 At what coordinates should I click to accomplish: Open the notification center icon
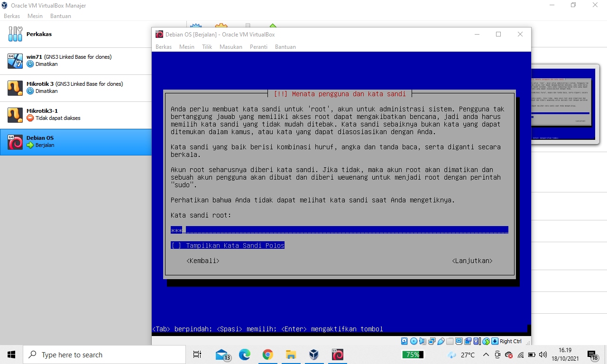pos(593,355)
